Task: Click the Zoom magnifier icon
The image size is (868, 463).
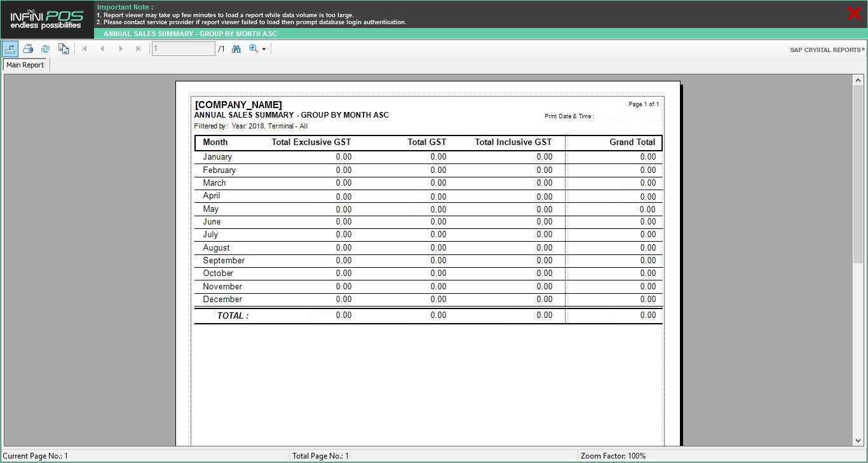Action: [x=254, y=49]
